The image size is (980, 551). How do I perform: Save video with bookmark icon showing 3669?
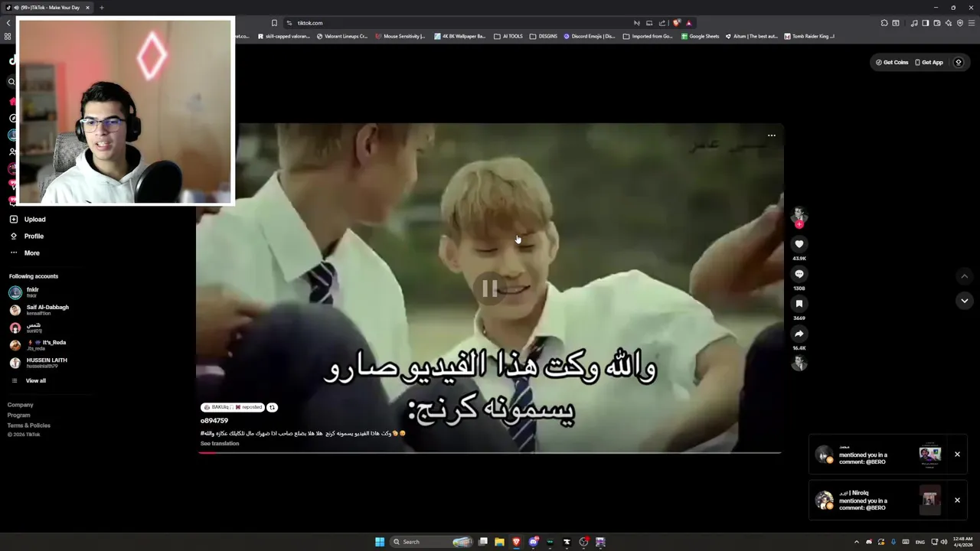(x=799, y=304)
